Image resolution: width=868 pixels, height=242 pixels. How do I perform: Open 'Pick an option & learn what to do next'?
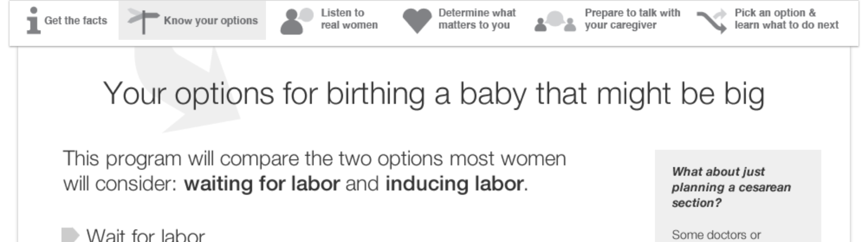[x=786, y=19]
